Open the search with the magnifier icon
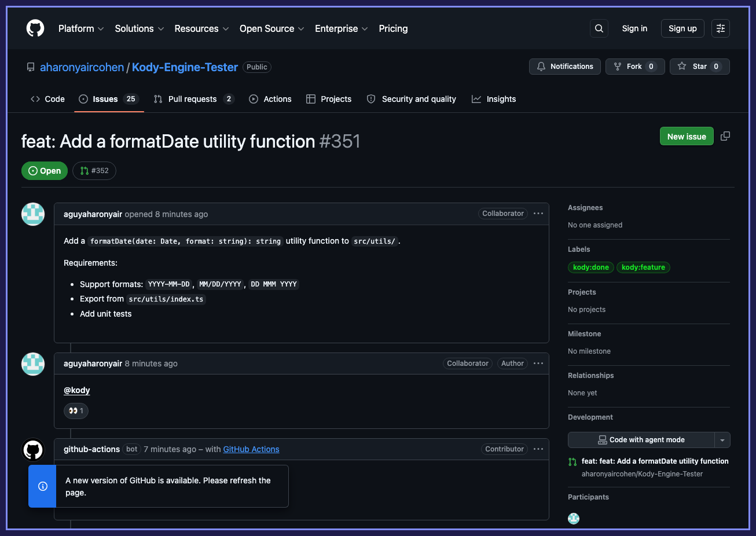 point(599,28)
